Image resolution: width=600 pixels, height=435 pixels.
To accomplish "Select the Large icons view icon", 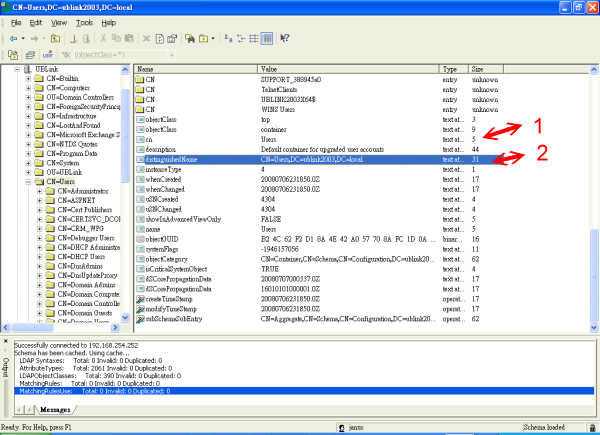I will [228, 38].
